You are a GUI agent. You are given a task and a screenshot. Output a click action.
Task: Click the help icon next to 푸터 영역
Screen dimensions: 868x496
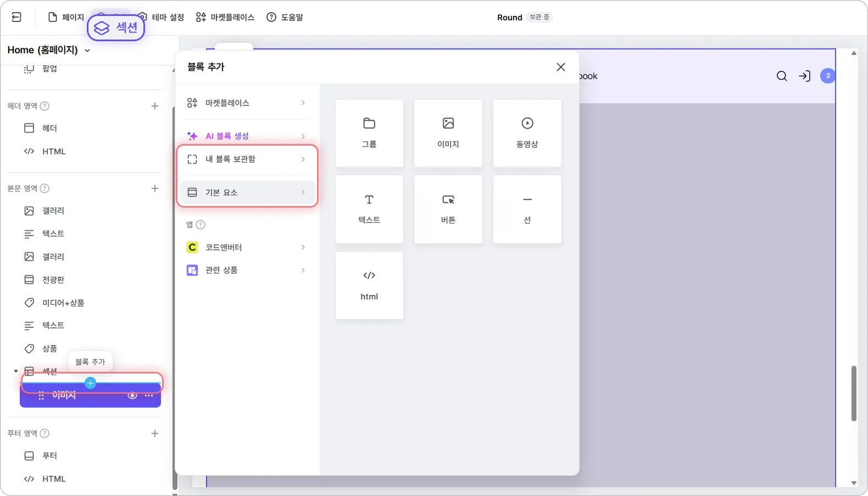tap(45, 433)
